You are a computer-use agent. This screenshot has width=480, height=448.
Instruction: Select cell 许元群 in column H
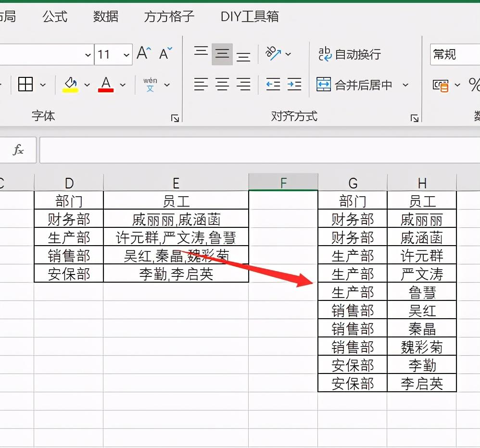coord(422,256)
